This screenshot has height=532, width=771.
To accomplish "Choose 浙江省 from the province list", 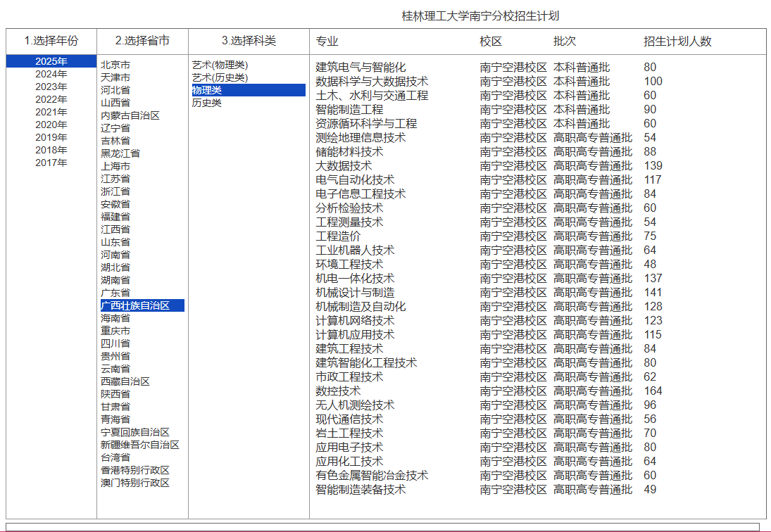I will (x=115, y=191).
